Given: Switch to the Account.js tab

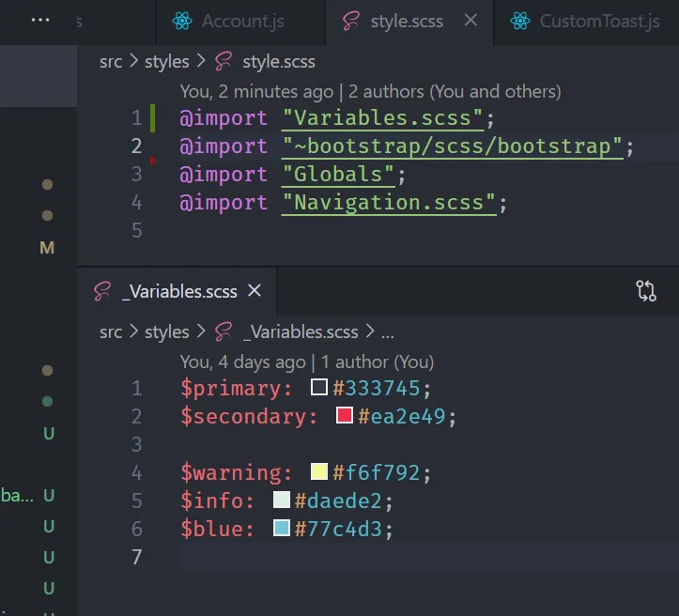Looking at the screenshot, I should coord(242,21).
